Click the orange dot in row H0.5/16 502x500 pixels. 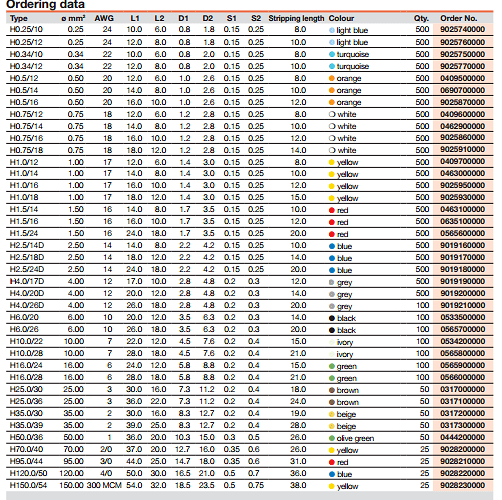click(332, 102)
